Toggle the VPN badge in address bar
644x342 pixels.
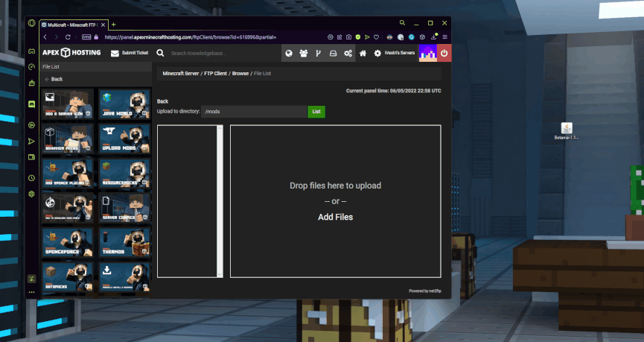click(86, 37)
